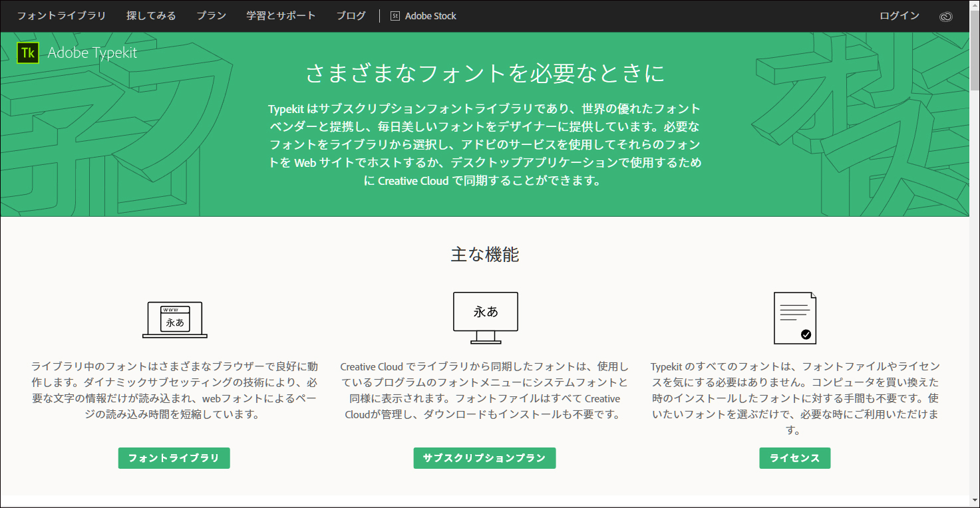Open the Creative Cloud icon in top bar
The height and width of the screenshot is (508, 980).
pos(946,16)
